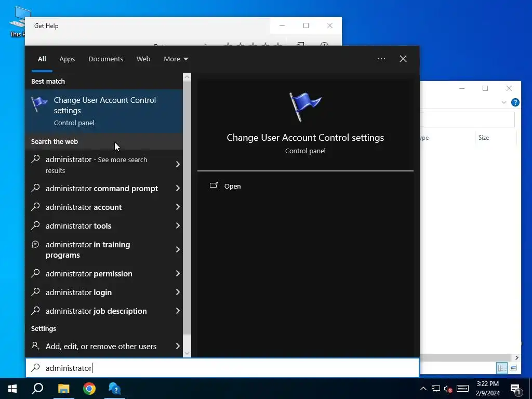The width and height of the screenshot is (532, 399).
Task: Expand 'administrator command prompt' arrow
Action: (178, 188)
